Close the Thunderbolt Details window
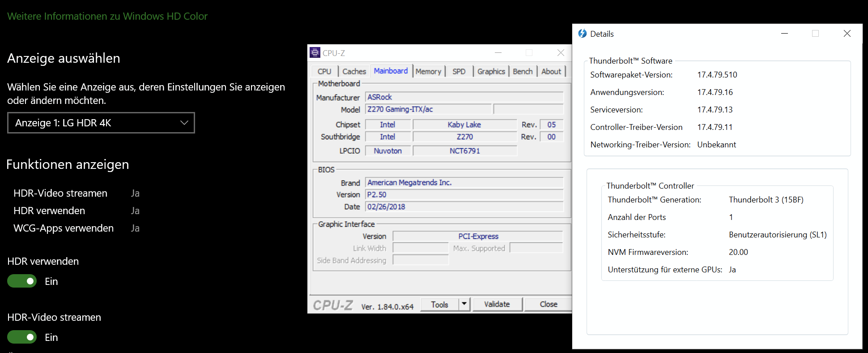 tap(847, 34)
